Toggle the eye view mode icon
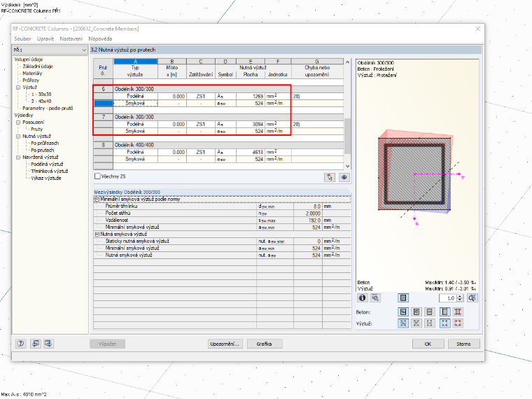The width and height of the screenshot is (532, 399). pyautogui.click(x=344, y=177)
